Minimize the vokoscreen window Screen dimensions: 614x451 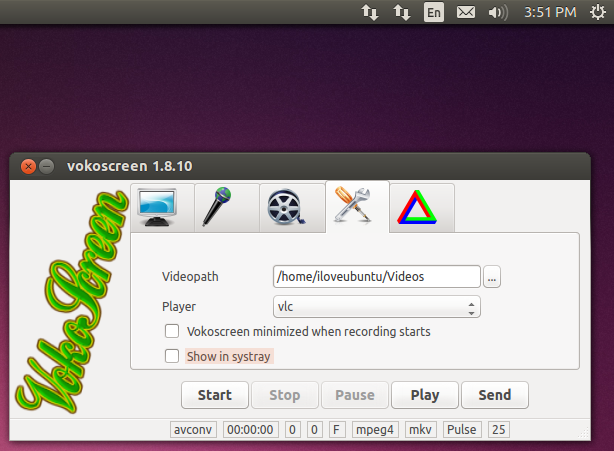(47, 166)
